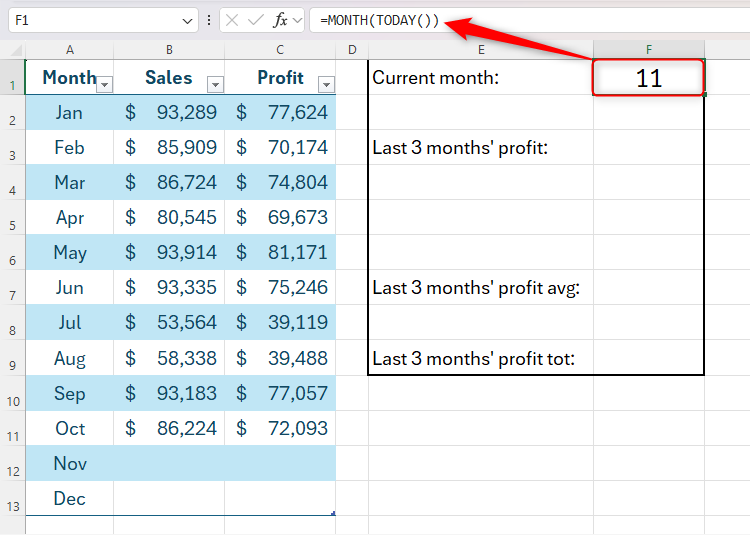Select row 5 header
The height and width of the screenshot is (535, 750).
tap(12, 218)
